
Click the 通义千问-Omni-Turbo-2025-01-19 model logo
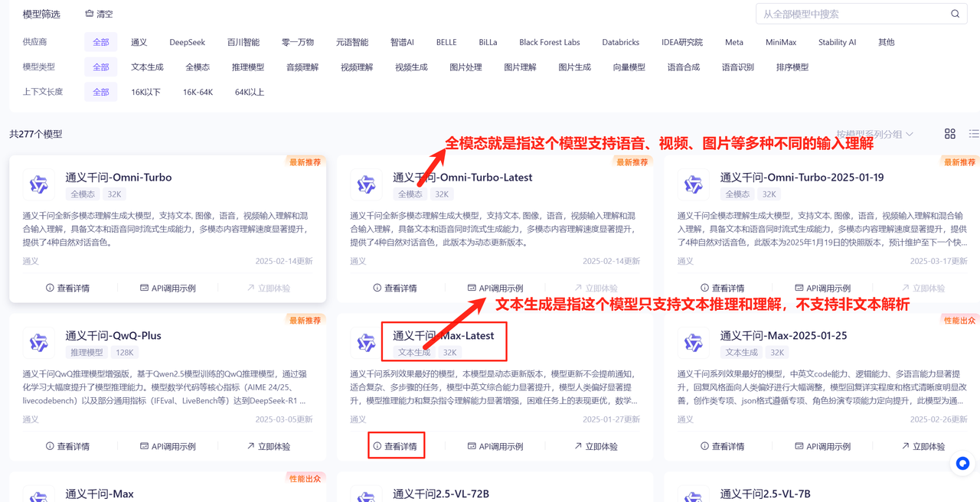(693, 184)
